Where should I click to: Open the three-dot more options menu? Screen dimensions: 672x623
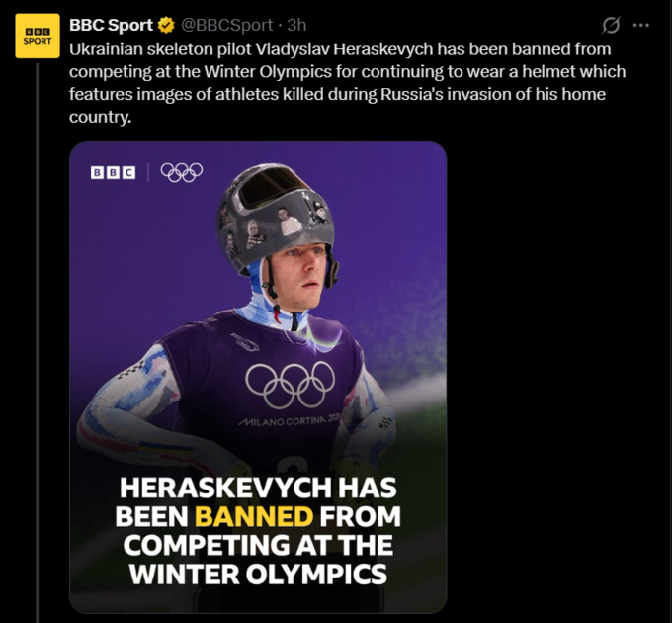tap(641, 26)
